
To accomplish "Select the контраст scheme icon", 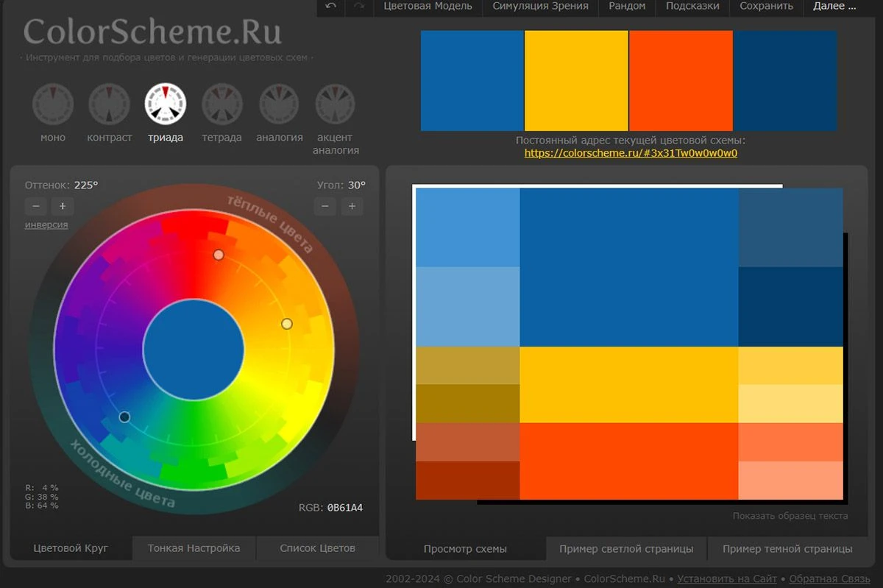I will click(x=110, y=104).
